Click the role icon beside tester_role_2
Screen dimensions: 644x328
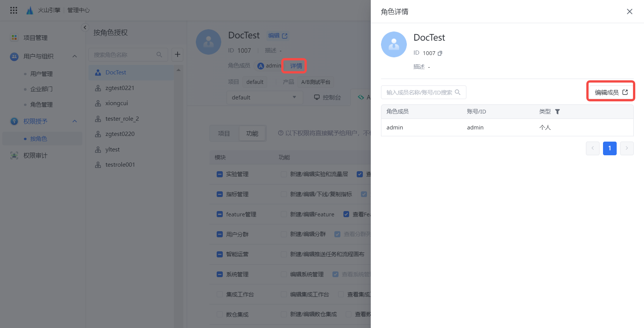click(x=98, y=119)
